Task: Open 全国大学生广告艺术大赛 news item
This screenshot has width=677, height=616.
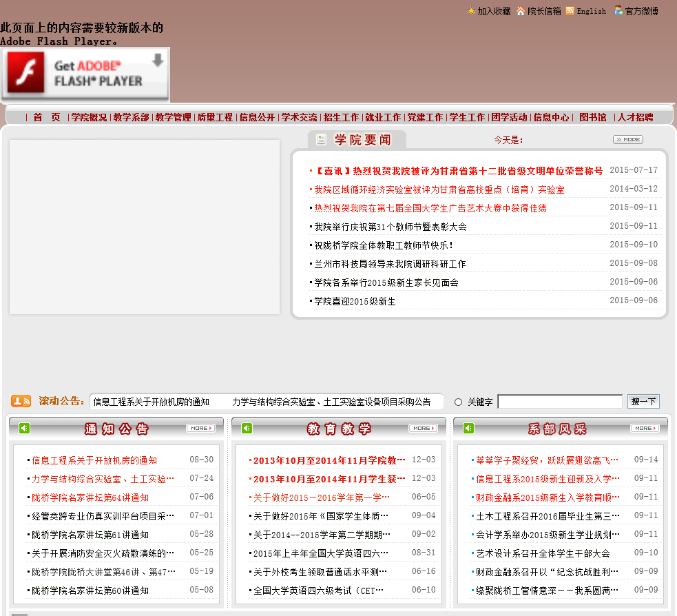Action: coord(430,208)
